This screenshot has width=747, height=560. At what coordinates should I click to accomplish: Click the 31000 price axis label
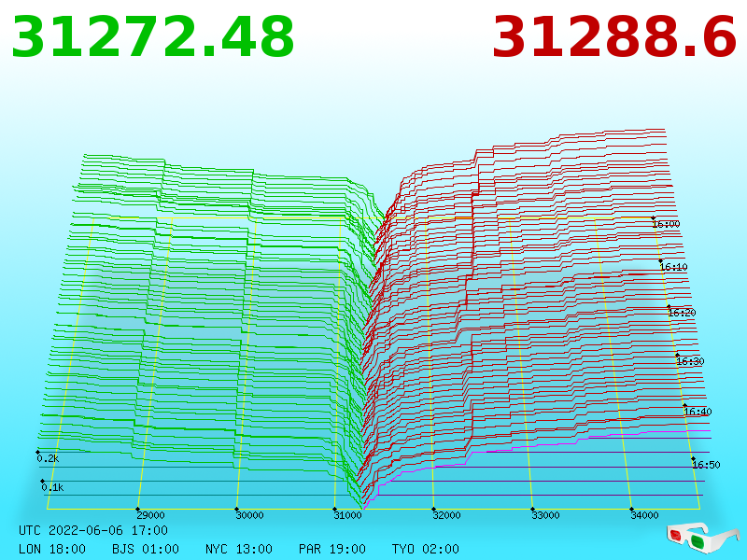(347, 515)
